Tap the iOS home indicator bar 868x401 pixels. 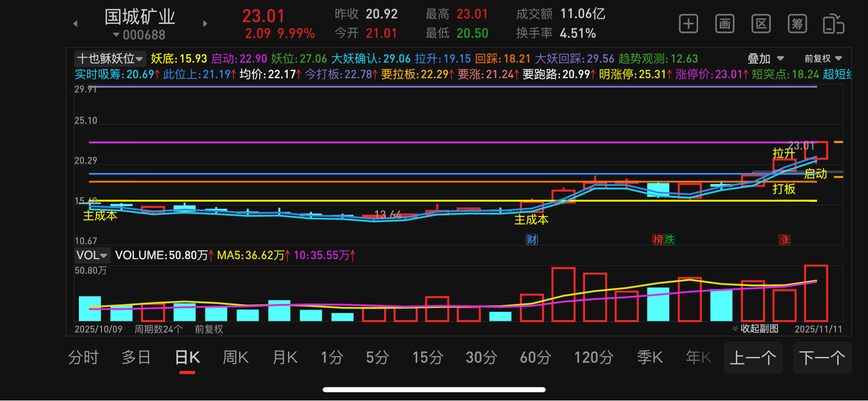point(434,389)
